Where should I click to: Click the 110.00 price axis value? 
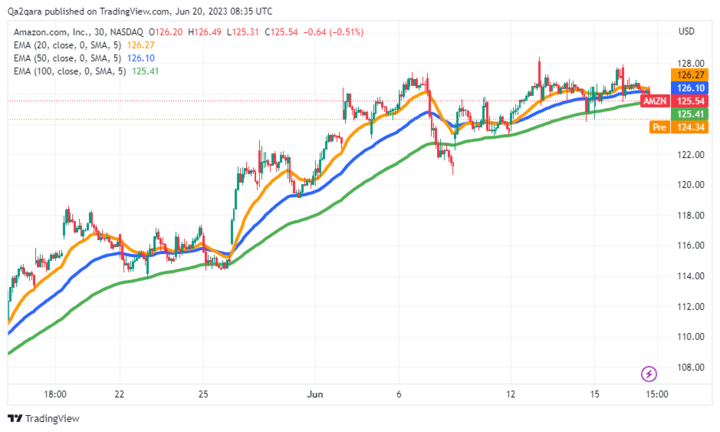(691, 337)
